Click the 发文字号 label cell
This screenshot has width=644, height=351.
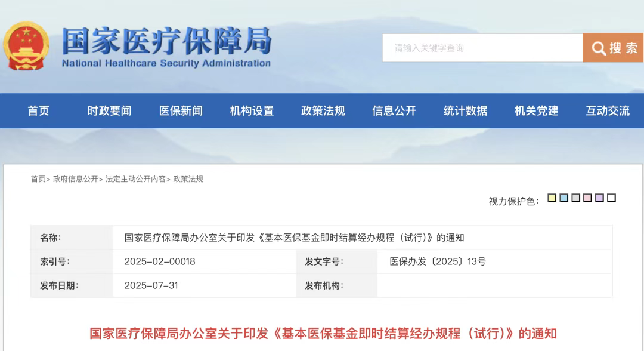click(x=337, y=261)
